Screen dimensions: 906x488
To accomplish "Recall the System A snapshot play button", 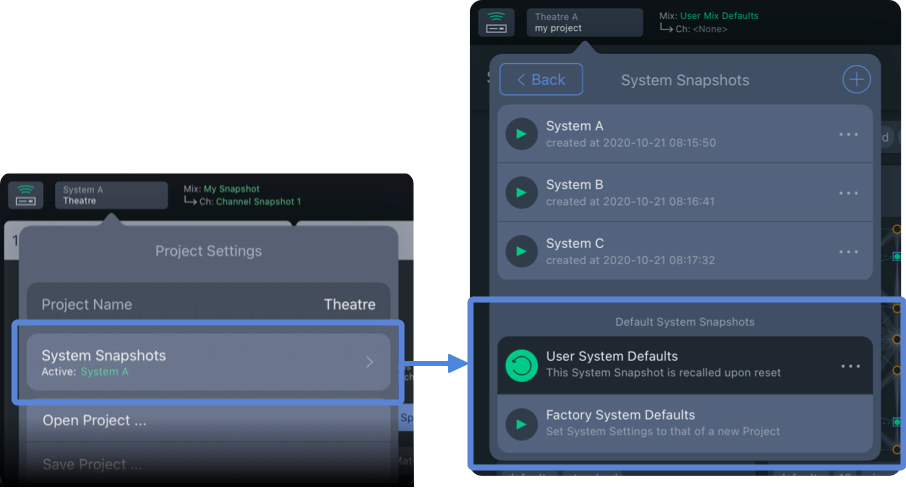I will tap(521, 134).
